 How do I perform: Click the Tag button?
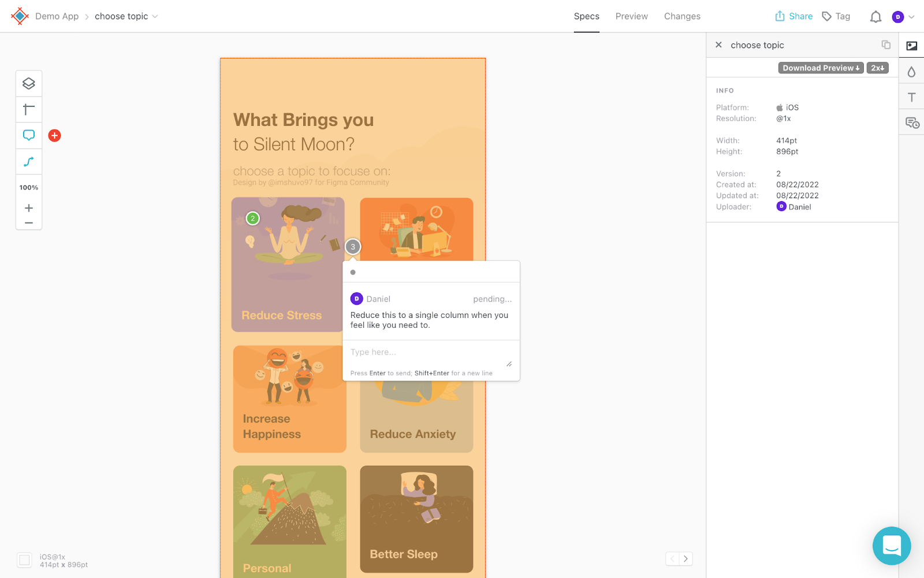point(836,16)
